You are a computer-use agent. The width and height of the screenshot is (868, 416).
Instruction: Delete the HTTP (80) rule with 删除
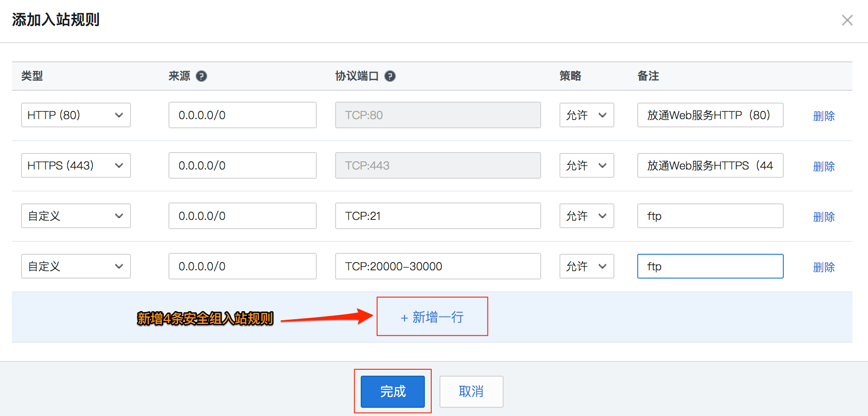[824, 116]
